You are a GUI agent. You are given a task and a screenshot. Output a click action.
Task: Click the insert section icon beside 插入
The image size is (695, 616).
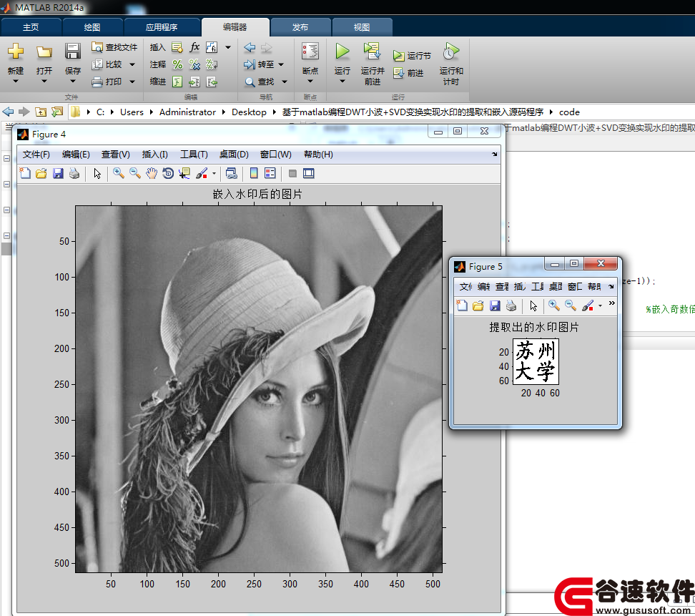click(x=177, y=47)
